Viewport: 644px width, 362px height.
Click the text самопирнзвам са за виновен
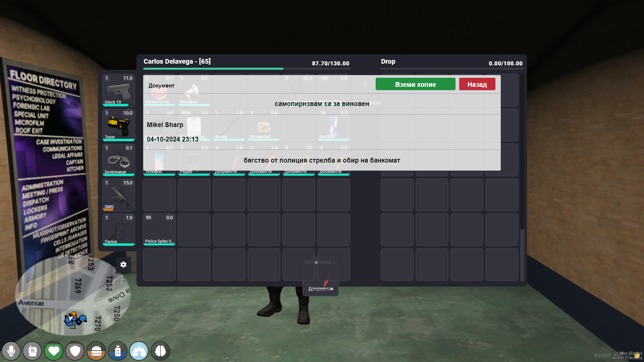pos(322,104)
